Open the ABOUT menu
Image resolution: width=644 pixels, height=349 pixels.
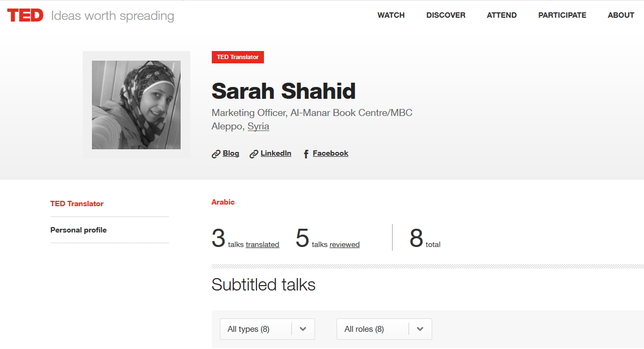621,15
